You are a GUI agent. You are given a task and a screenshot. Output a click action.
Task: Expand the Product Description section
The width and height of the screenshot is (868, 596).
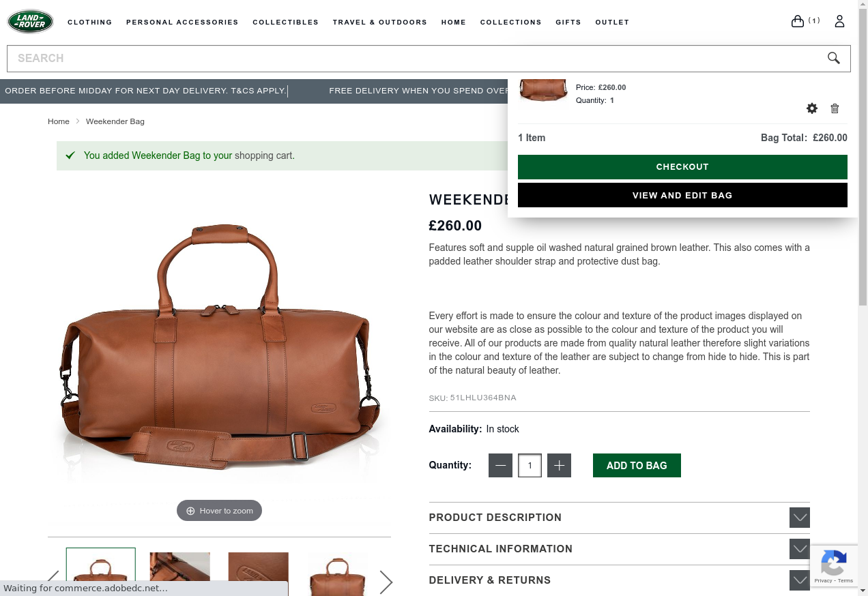click(x=619, y=518)
